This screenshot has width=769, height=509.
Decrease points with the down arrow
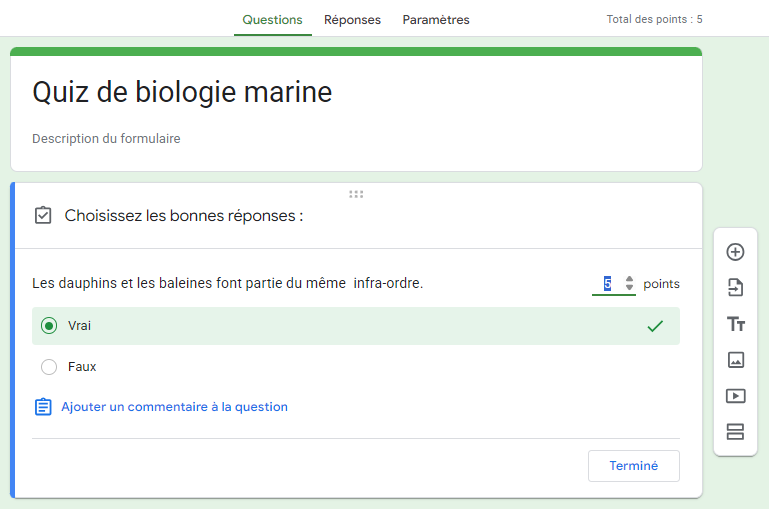pyautogui.click(x=629, y=289)
